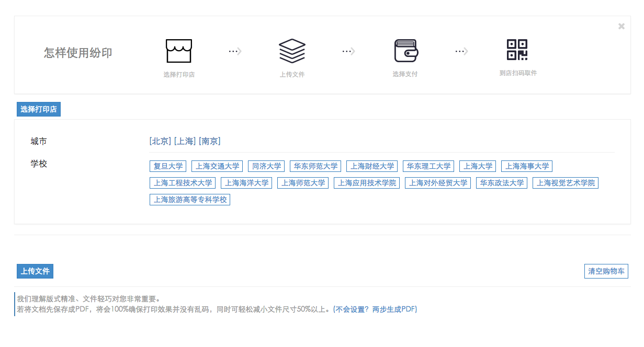This screenshot has width=644, height=347.
Task: Choose 上海旅游高等专科学校 school
Action: point(190,200)
